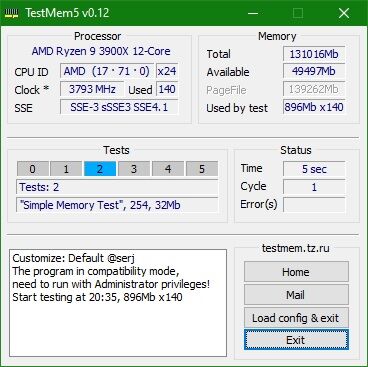Click the Used by test value 896Mb x140
The width and height of the screenshot is (368, 367).
pos(314,107)
